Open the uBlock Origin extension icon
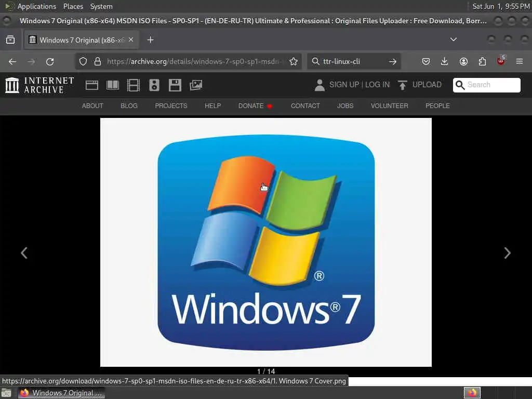532x399 pixels. pyautogui.click(x=501, y=61)
